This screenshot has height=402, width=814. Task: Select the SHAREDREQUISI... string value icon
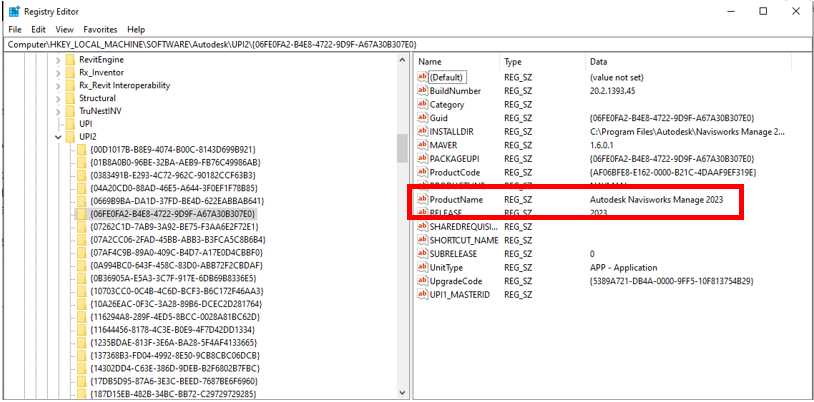(x=423, y=226)
